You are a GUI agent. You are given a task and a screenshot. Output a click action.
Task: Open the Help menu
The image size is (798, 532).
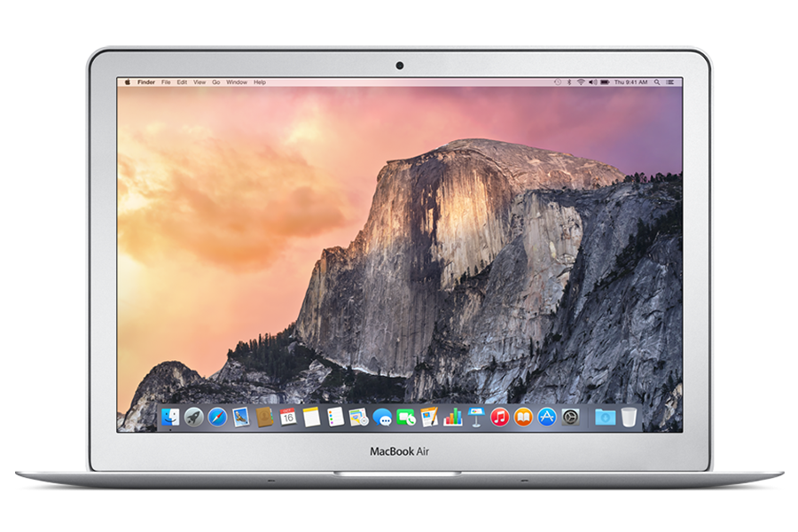[x=260, y=82]
